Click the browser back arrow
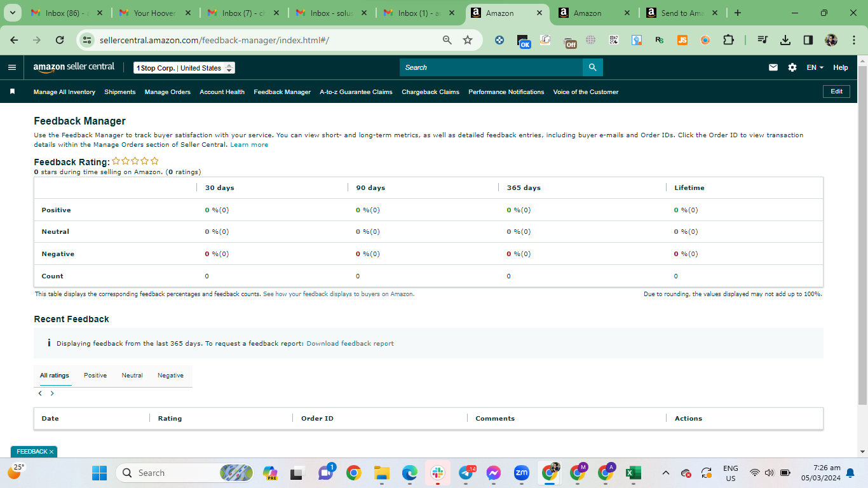The width and height of the screenshot is (868, 488). pyautogui.click(x=14, y=40)
